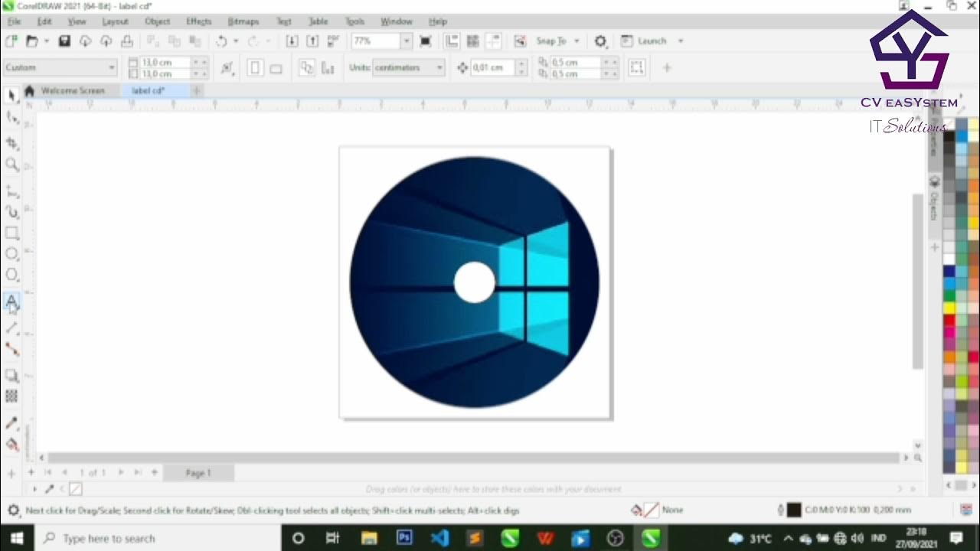
Task: Toggle Show rulers button
Action: tap(452, 41)
